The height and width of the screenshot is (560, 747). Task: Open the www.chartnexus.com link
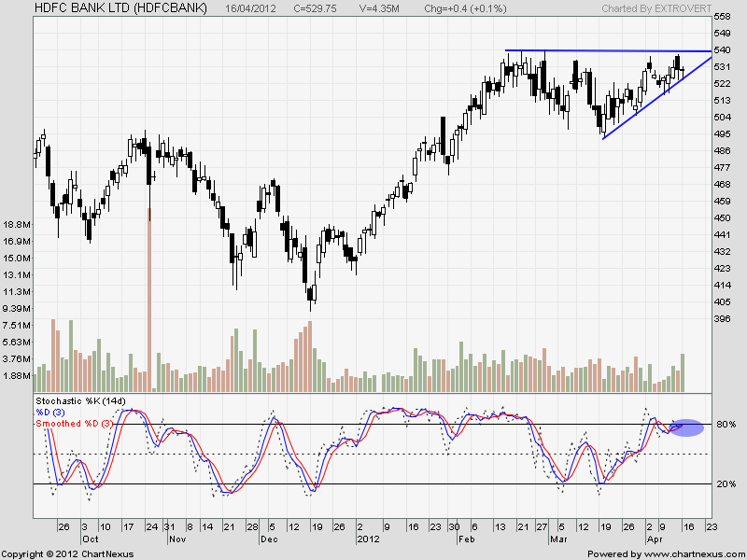click(687, 553)
